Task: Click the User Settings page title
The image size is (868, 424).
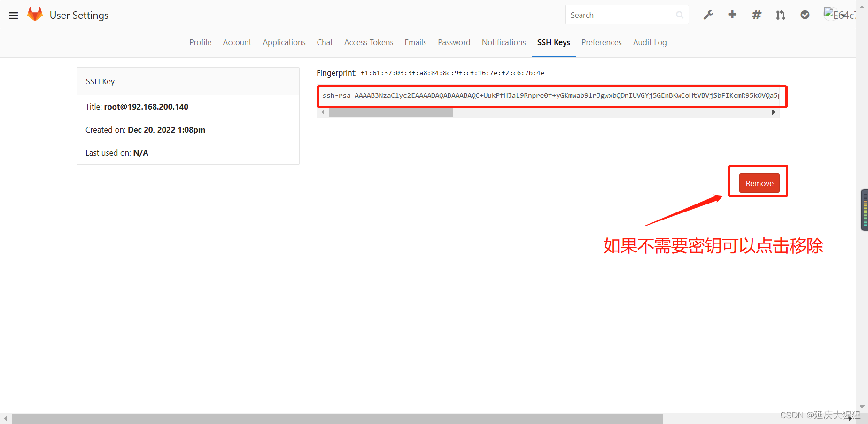Action: (x=79, y=16)
